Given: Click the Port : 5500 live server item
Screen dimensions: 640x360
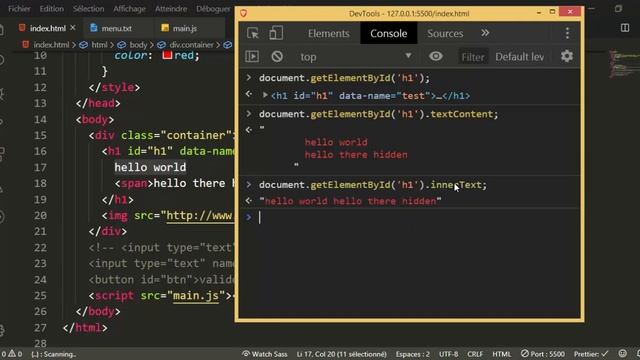Looking at the screenshot, I should coord(543,354).
